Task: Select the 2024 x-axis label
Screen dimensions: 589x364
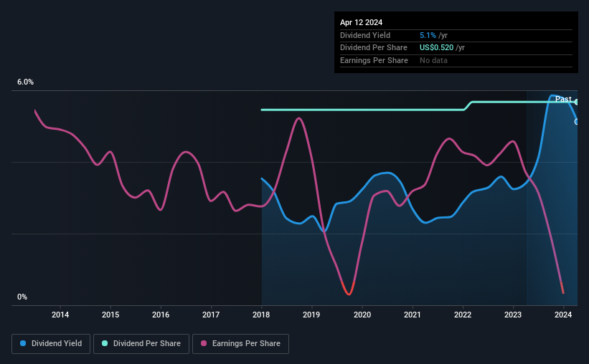Action: tap(563, 315)
